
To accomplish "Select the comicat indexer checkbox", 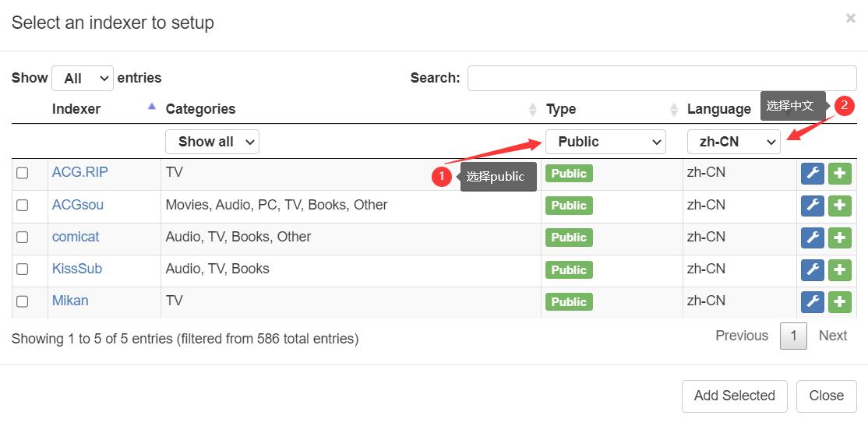I will pyautogui.click(x=23, y=237).
